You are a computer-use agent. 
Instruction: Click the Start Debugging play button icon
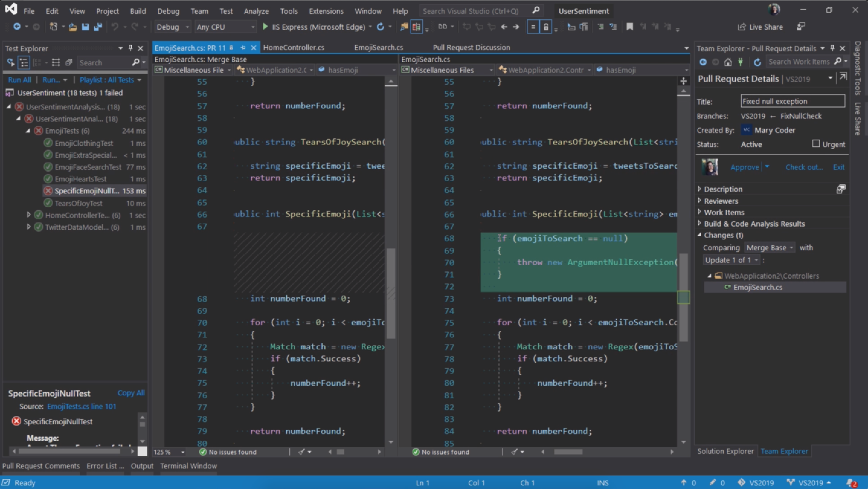264,26
